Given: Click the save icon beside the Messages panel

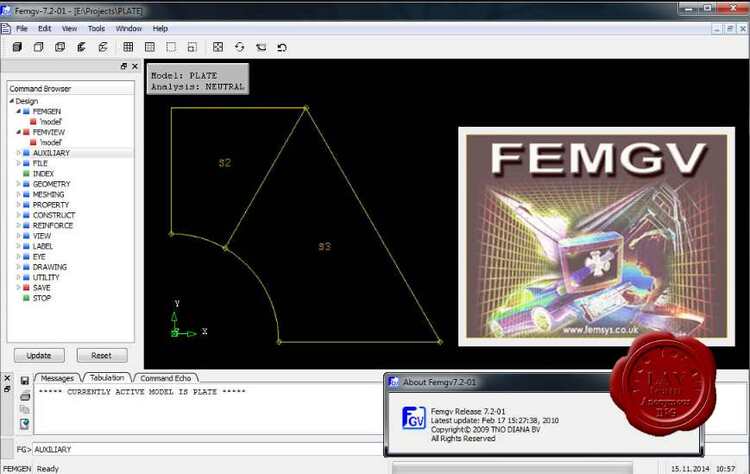Looking at the screenshot, I should point(24,381).
